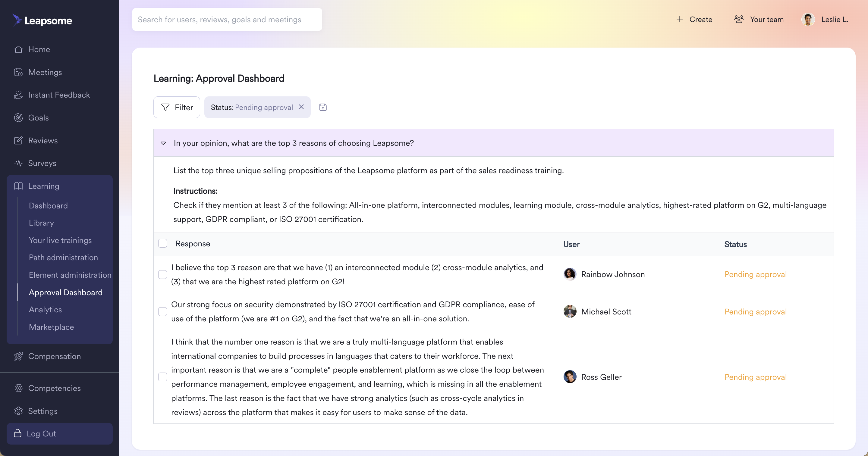The image size is (868, 456).
Task: Open the Filter dropdown
Action: 177,107
